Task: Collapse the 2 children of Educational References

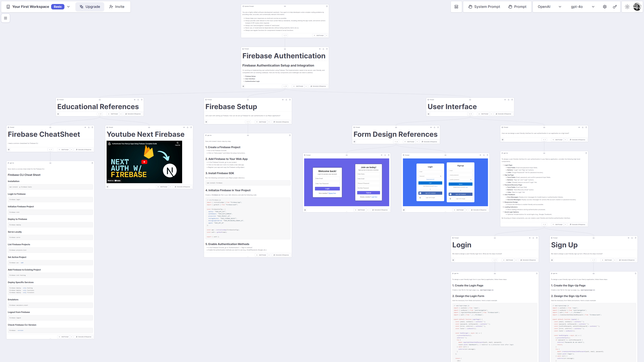Action: [100, 114]
